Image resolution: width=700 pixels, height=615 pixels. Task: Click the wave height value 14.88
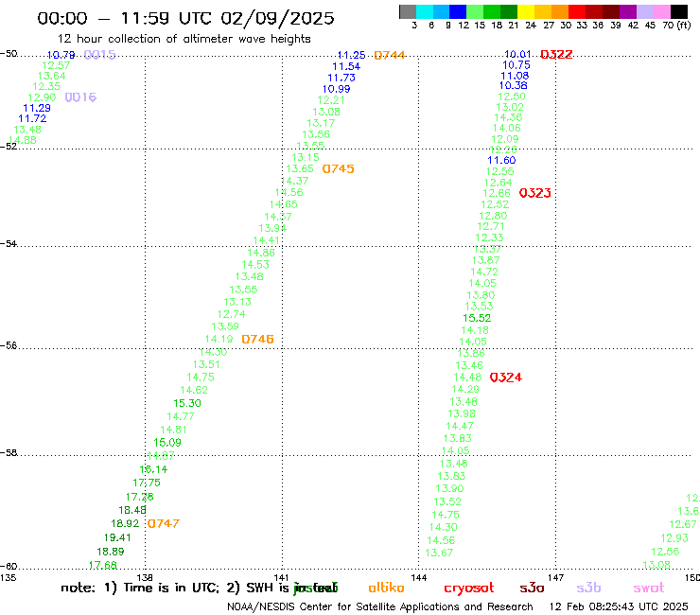point(23,140)
